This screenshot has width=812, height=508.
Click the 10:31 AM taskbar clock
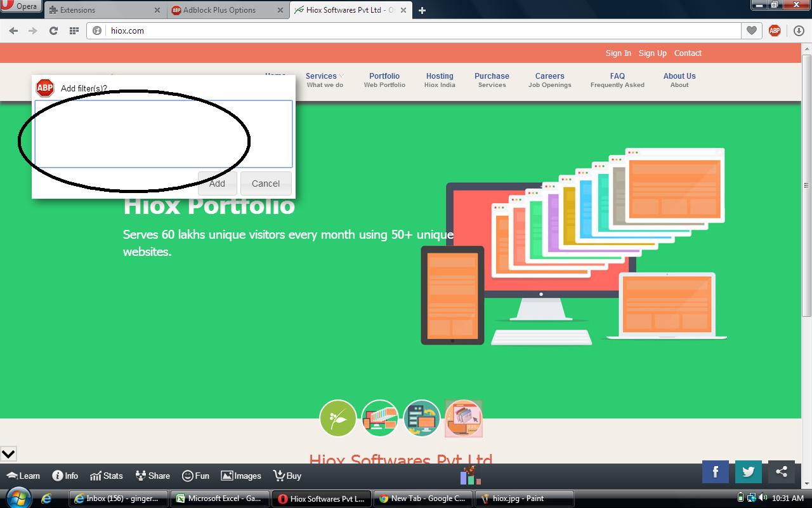pos(789,498)
